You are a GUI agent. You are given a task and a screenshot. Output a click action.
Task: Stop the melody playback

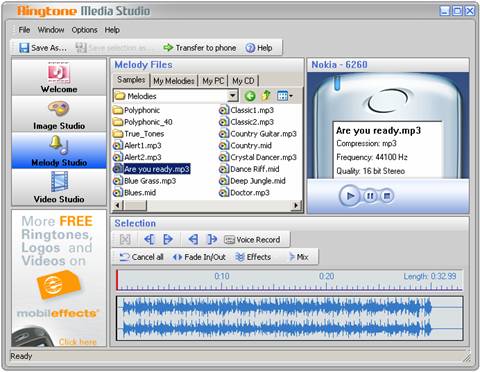point(387,196)
